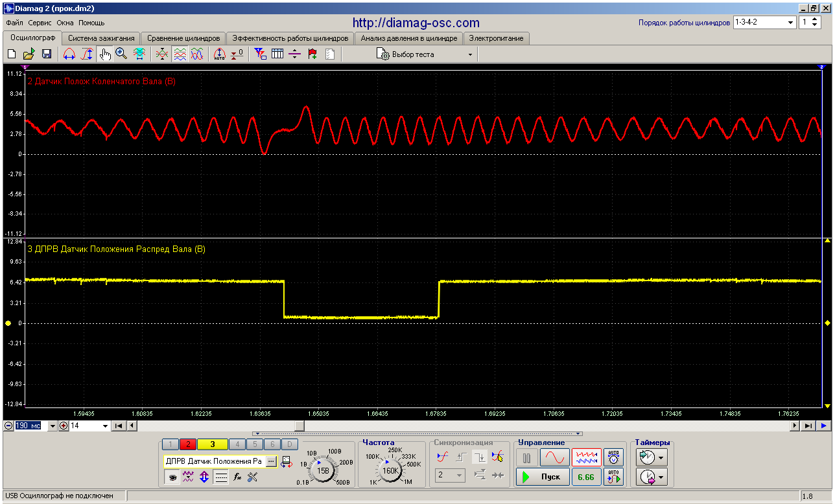
Task: Click the ДПРВ Датчик Положения channel name field
Action: (x=215, y=461)
